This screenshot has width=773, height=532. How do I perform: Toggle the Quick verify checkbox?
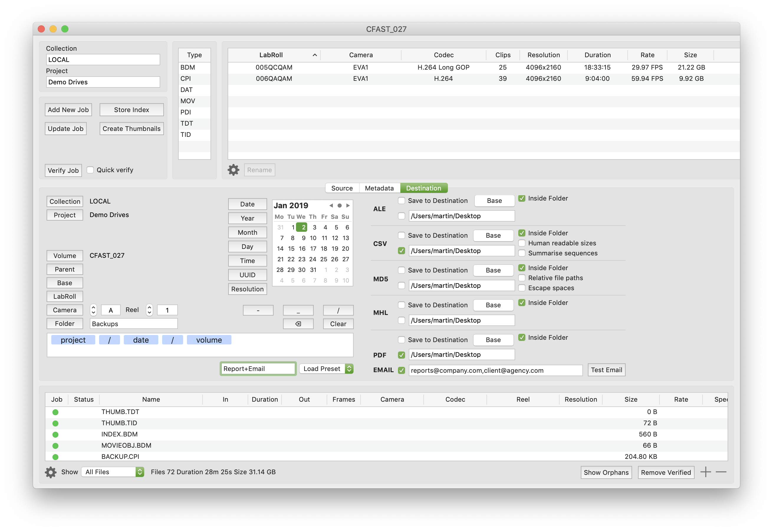click(90, 170)
